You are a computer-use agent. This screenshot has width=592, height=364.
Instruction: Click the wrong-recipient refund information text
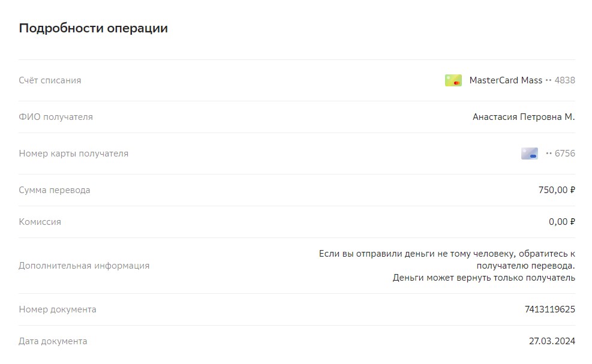(447, 266)
